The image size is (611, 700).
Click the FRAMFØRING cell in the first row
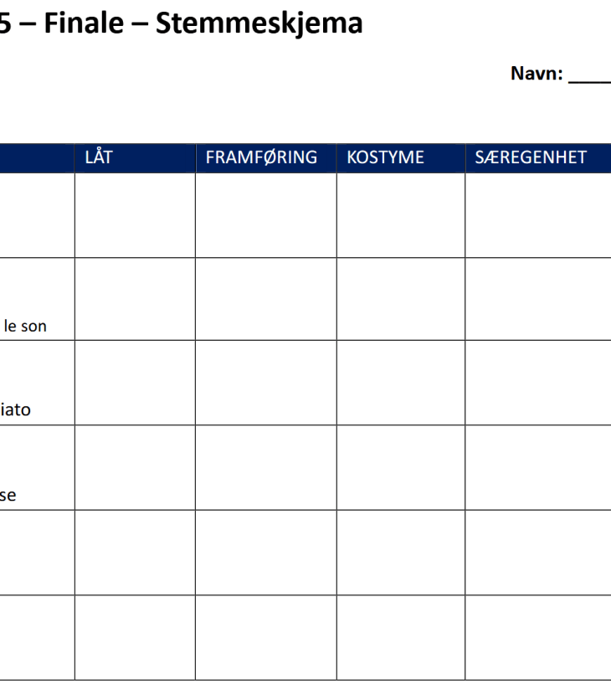point(265,215)
